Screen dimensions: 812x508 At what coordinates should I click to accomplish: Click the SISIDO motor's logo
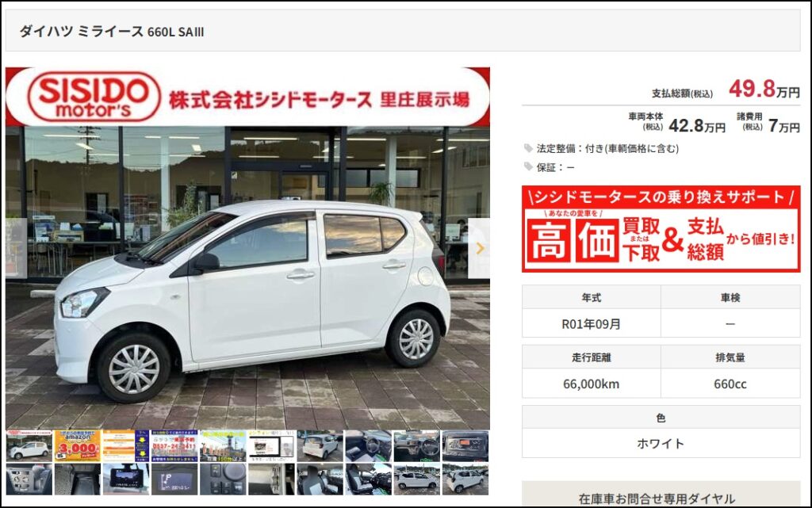coord(94,97)
